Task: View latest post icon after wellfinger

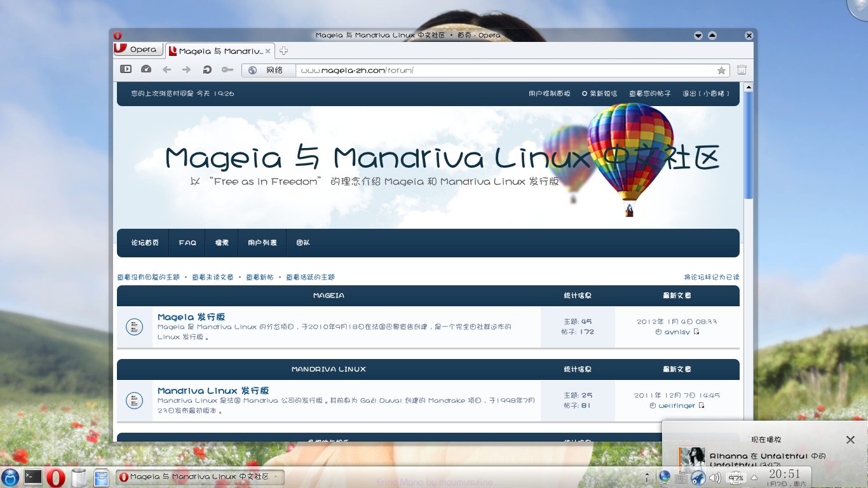Action: coord(702,405)
